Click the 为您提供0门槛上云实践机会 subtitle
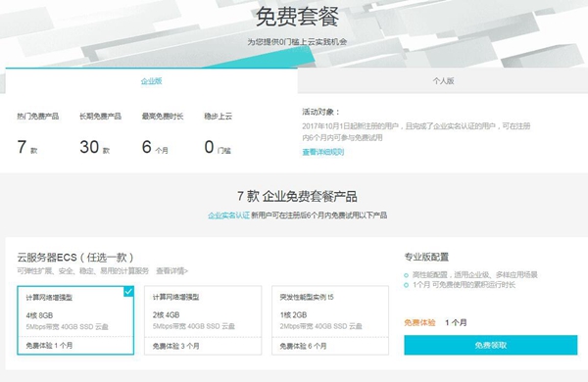Image resolution: width=588 pixels, height=382 pixels. point(297,41)
